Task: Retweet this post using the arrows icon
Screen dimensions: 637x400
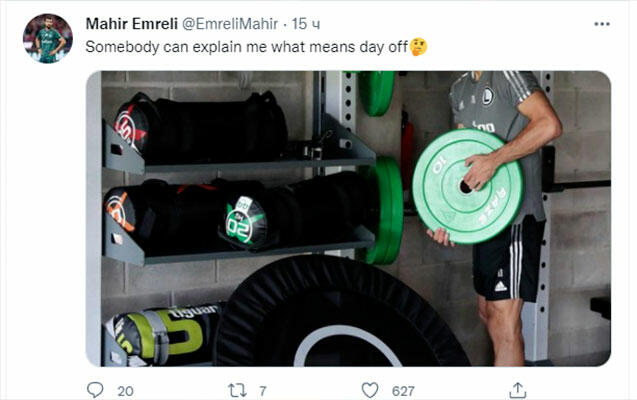Action: pyautogui.click(x=237, y=391)
